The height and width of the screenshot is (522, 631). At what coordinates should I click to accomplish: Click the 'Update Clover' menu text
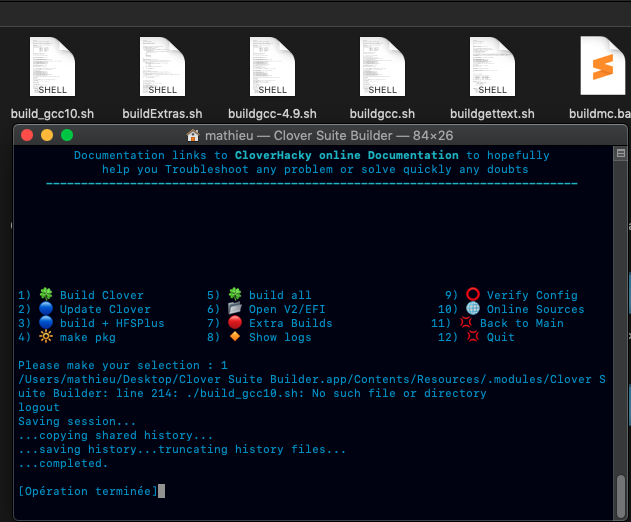click(105, 309)
